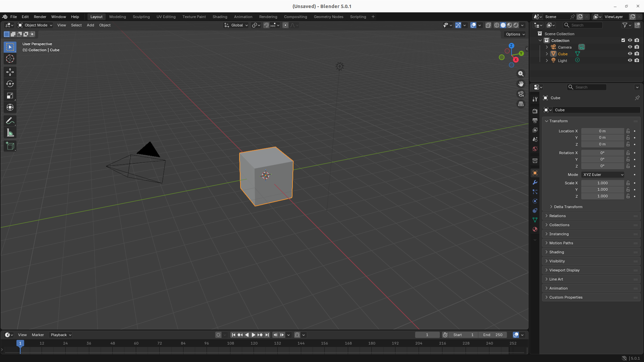The width and height of the screenshot is (644, 362).
Task: Click the End frame field
Action: [492, 335]
